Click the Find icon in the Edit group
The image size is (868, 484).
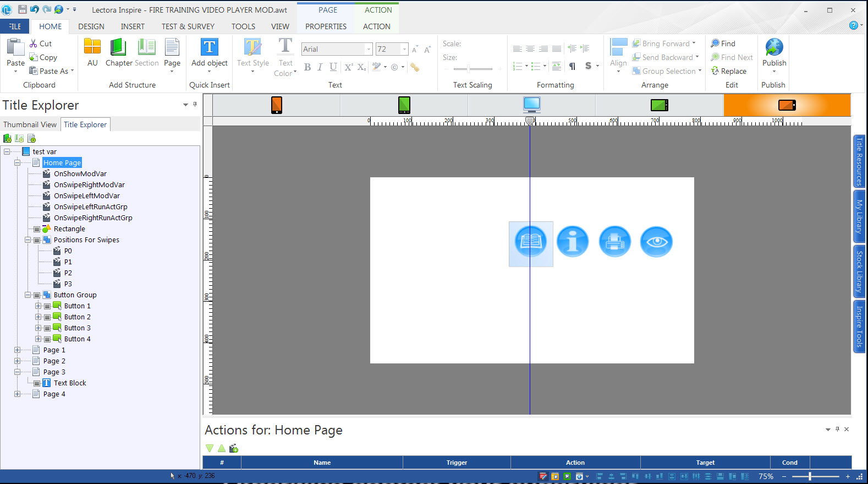point(715,43)
